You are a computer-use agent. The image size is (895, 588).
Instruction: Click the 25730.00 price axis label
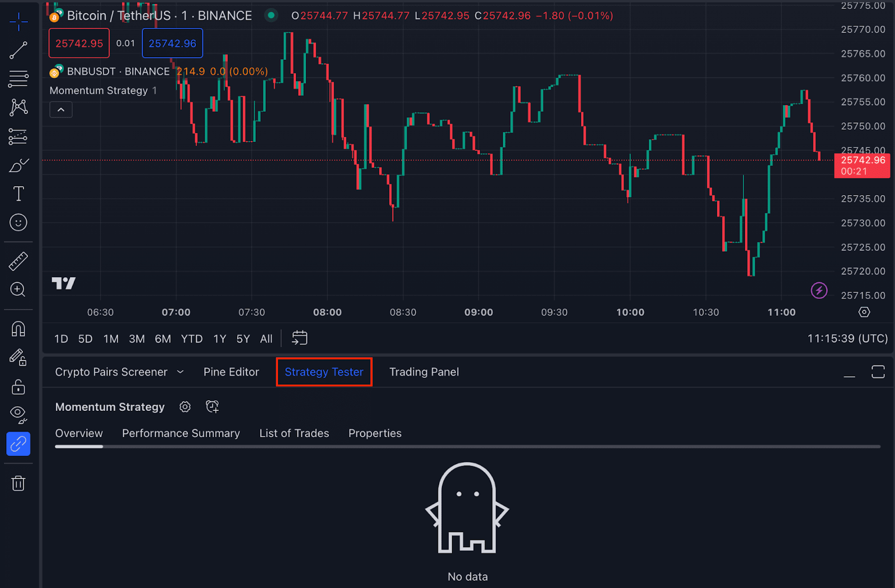(863, 223)
